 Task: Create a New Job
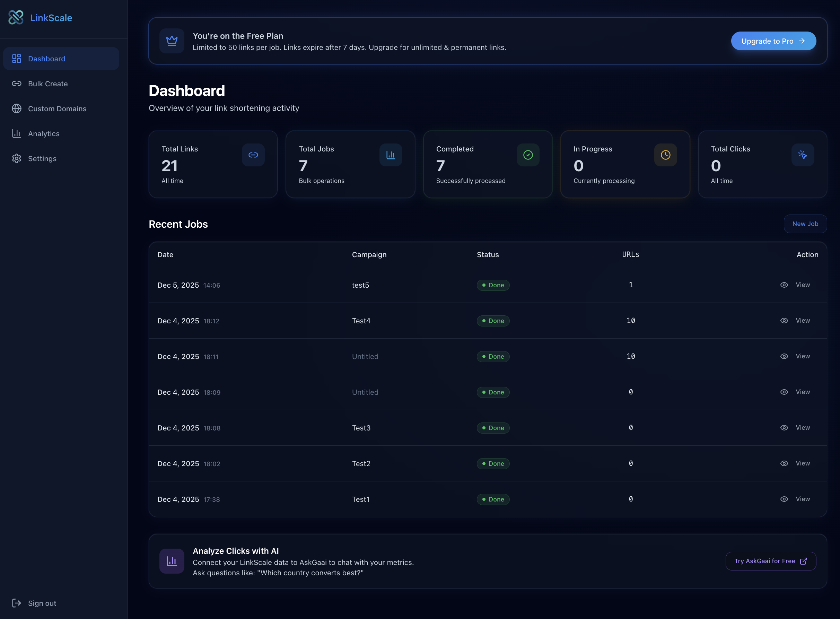pyautogui.click(x=805, y=224)
